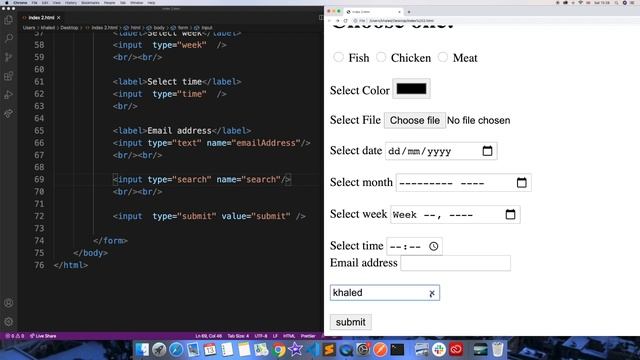Click the Select week input field

pyautogui.click(x=455, y=214)
